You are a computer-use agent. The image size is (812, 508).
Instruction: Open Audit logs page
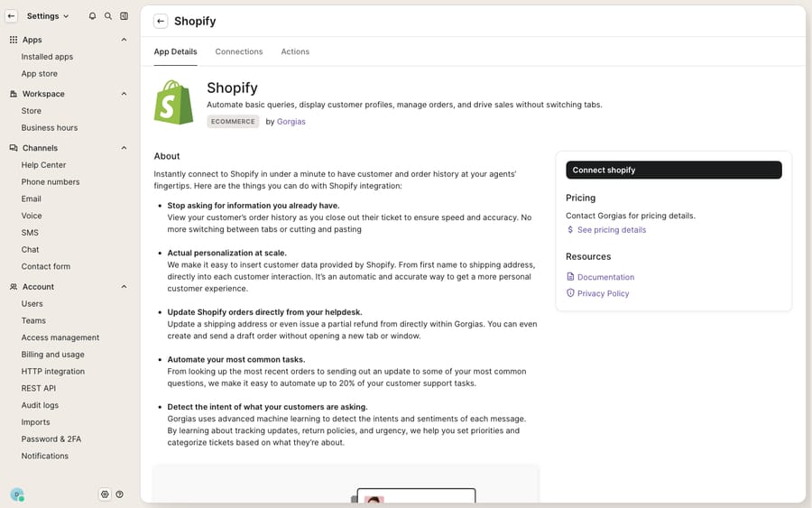40,405
